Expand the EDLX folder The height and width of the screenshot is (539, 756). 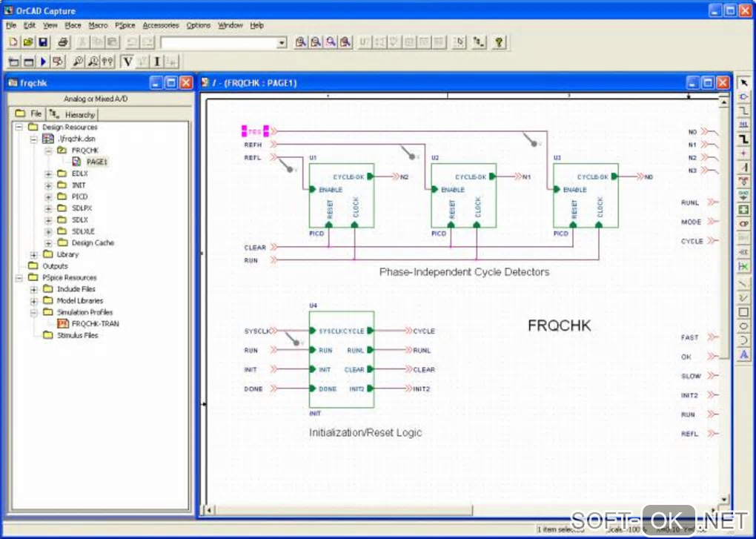tap(48, 173)
